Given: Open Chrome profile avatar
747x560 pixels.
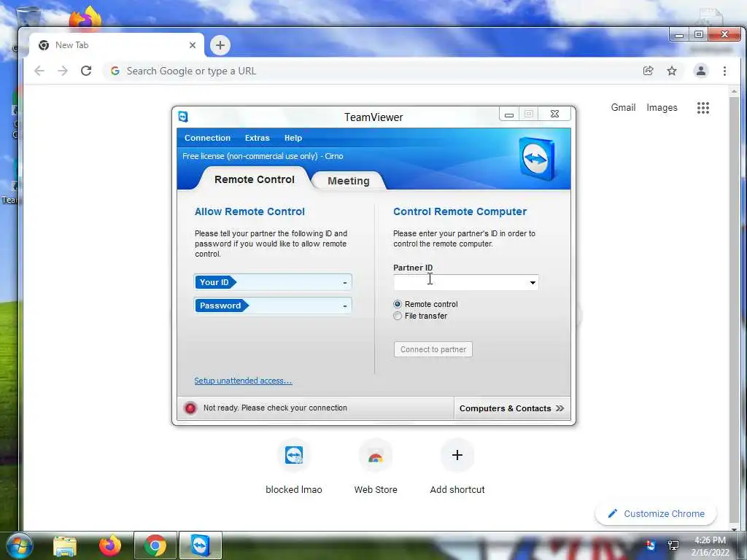Looking at the screenshot, I should click(701, 71).
